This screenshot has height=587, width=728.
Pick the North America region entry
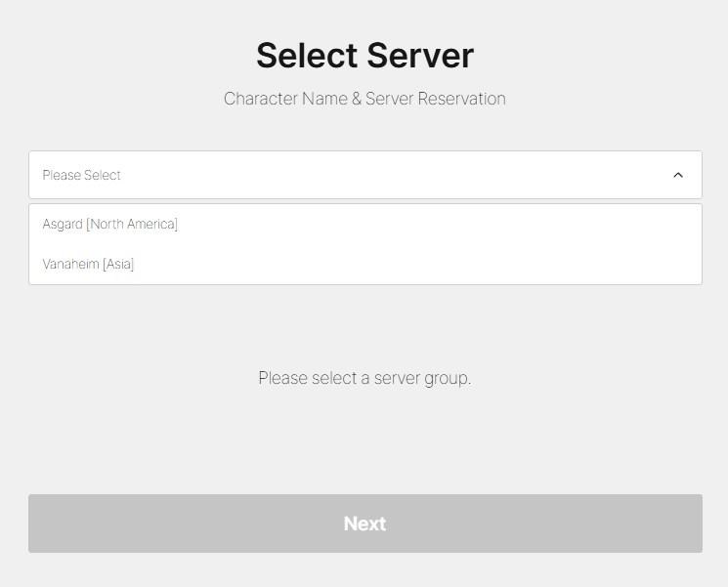364,224
